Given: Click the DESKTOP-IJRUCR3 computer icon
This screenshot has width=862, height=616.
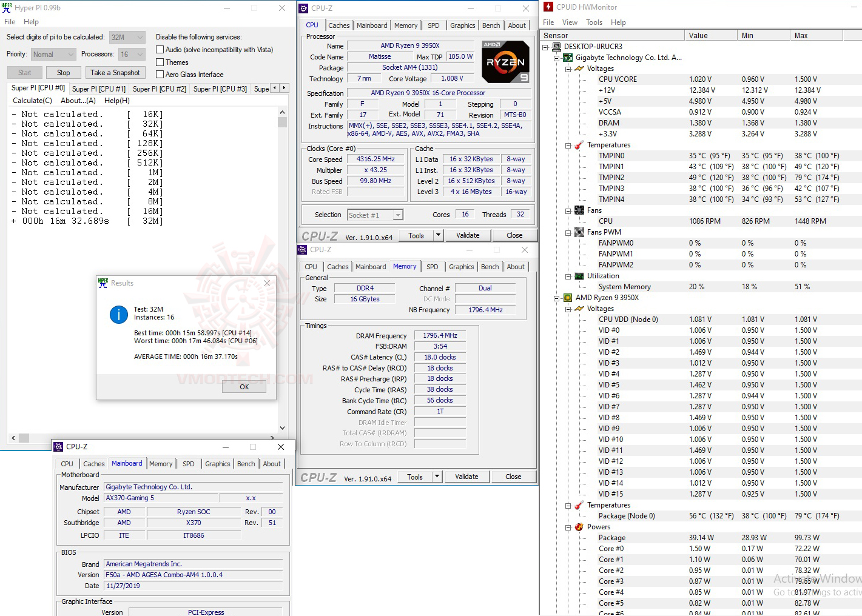Looking at the screenshot, I should [x=556, y=47].
